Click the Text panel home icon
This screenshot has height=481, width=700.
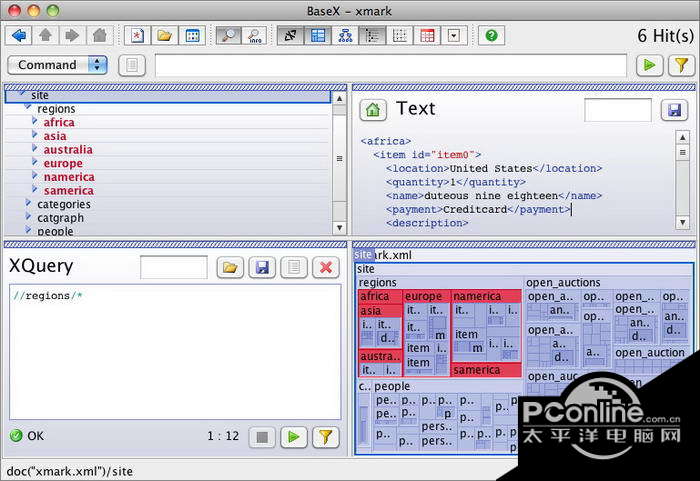(x=373, y=110)
